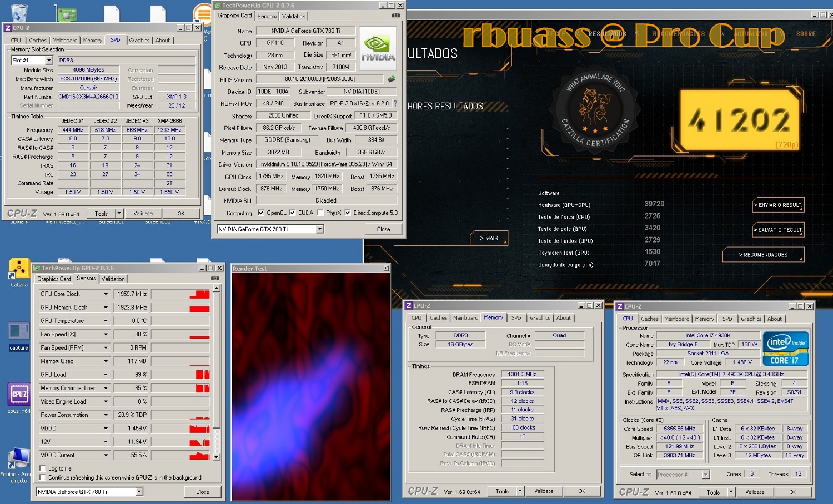Click the 41202 Catzilla score
Viewport: 833px width, 504px height.
tap(740, 121)
